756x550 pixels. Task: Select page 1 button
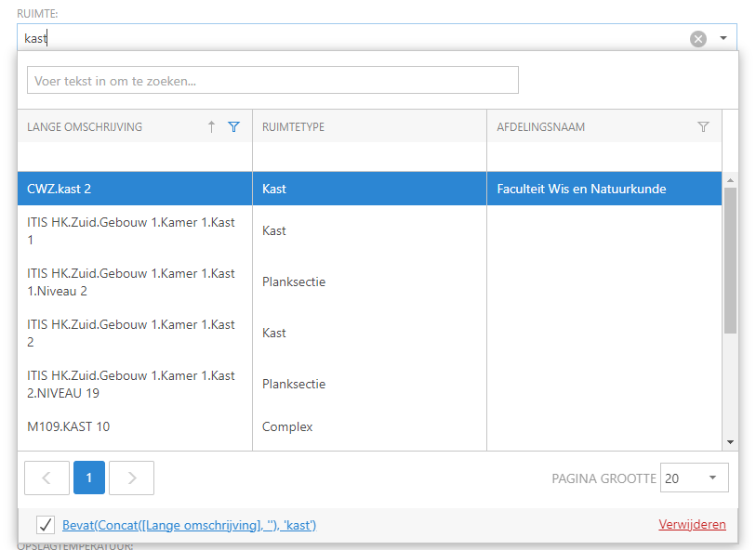click(x=89, y=478)
